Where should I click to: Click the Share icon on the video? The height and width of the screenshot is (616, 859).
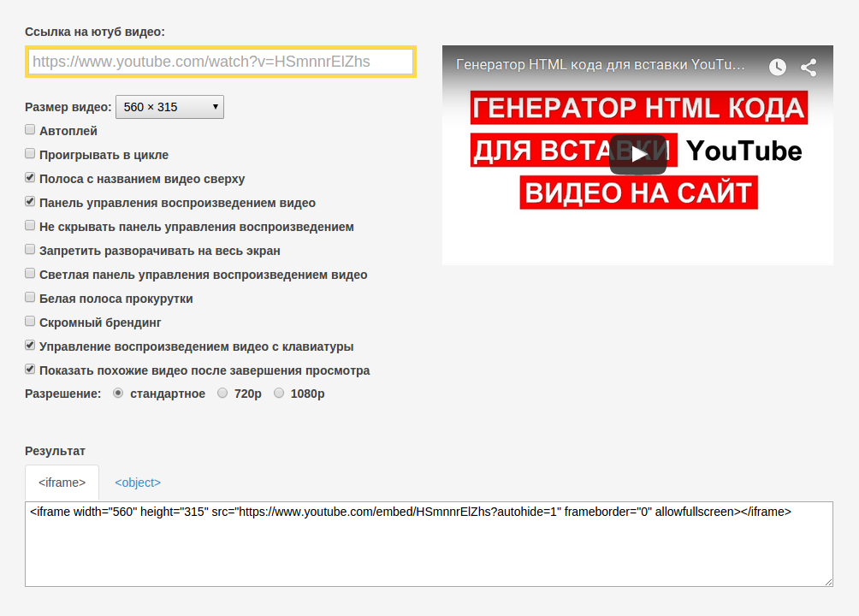pyautogui.click(x=809, y=67)
